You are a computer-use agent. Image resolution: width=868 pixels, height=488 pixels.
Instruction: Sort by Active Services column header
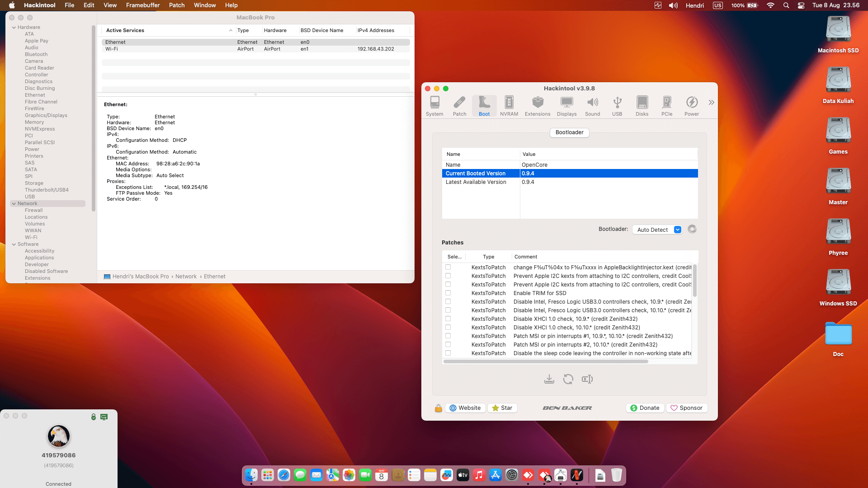[168, 30]
